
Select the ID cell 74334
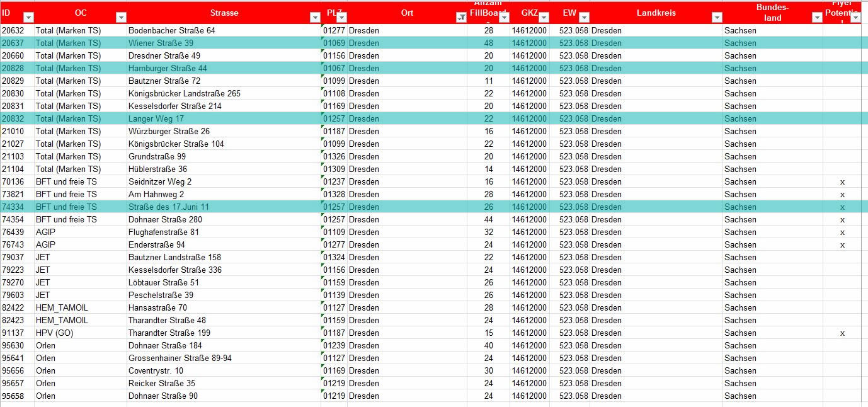[x=17, y=207]
